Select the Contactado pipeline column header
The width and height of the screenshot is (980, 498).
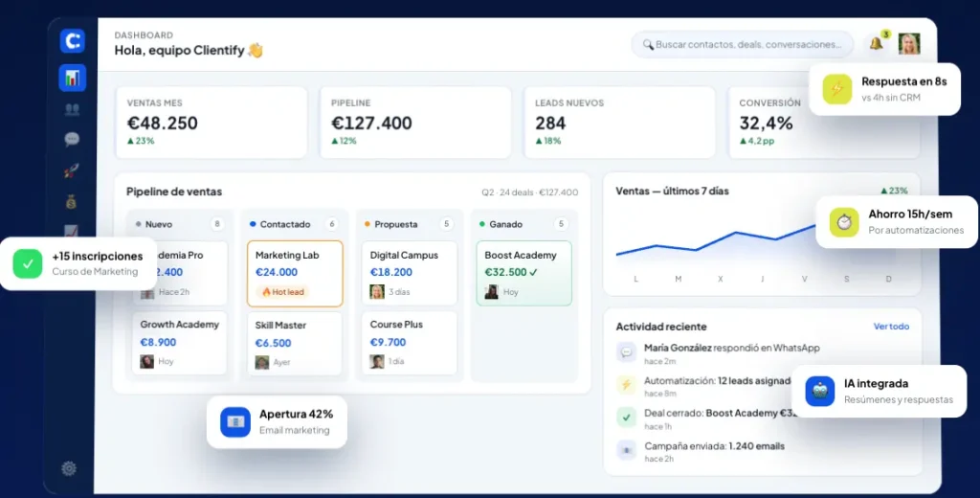point(295,224)
